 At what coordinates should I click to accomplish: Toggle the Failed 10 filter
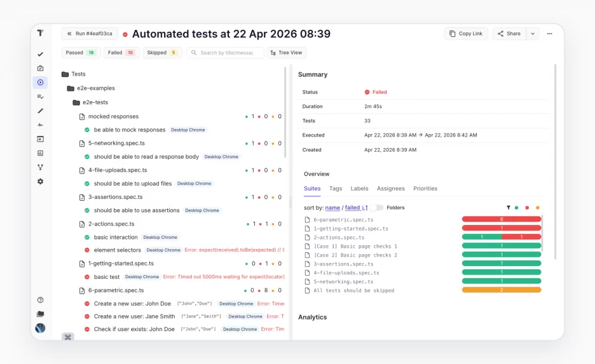tap(121, 53)
